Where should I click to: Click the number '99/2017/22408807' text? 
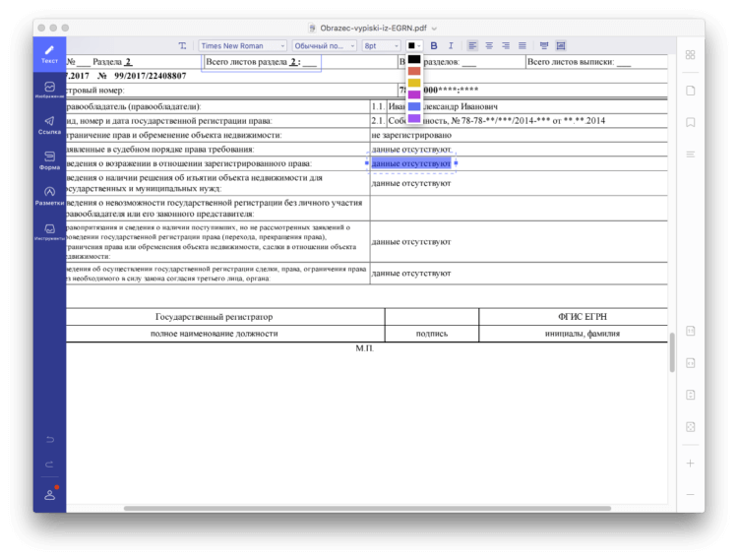(151, 76)
